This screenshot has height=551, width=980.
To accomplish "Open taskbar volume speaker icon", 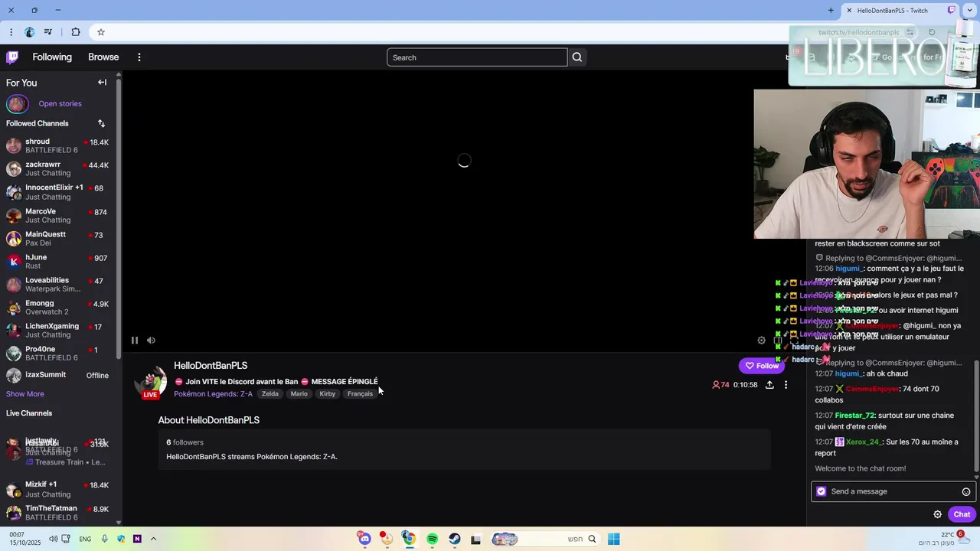I will tap(53, 540).
